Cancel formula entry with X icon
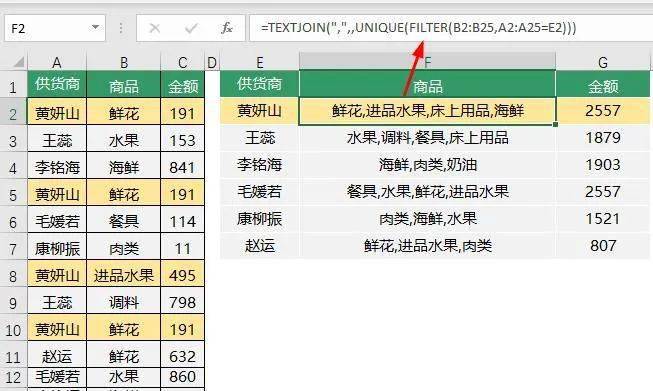653x391 pixels. click(x=155, y=28)
